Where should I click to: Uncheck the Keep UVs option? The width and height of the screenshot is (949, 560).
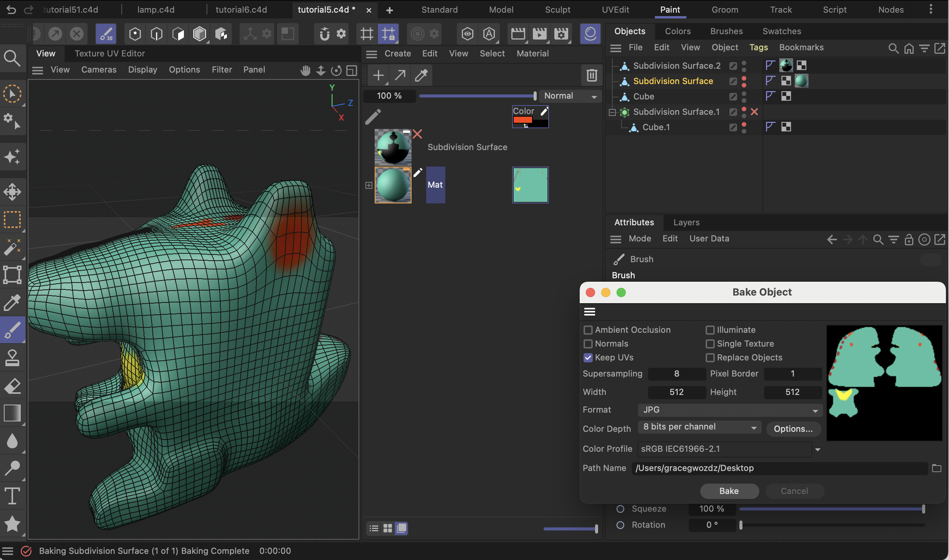tap(588, 357)
